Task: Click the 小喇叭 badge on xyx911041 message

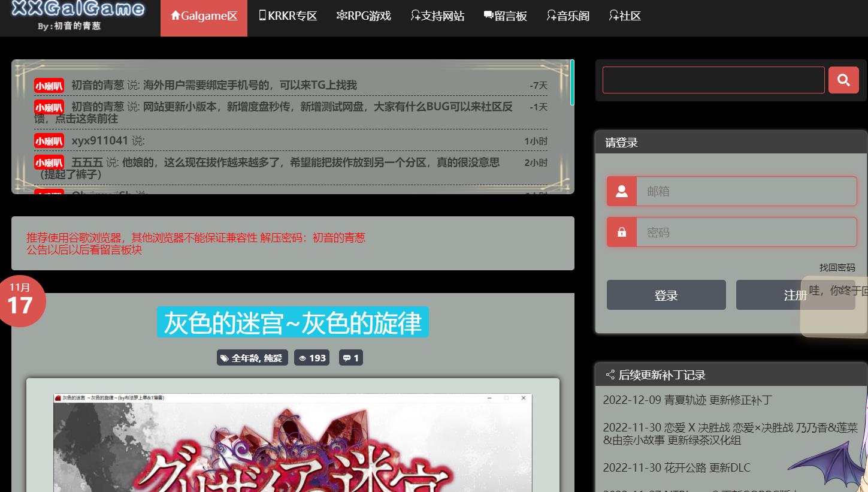Action: click(x=49, y=141)
